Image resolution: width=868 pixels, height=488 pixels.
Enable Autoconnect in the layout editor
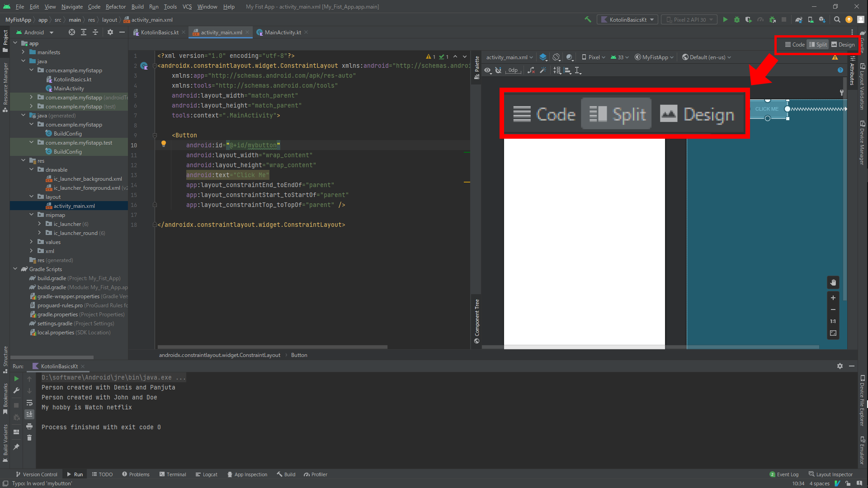(x=499, y=70)
